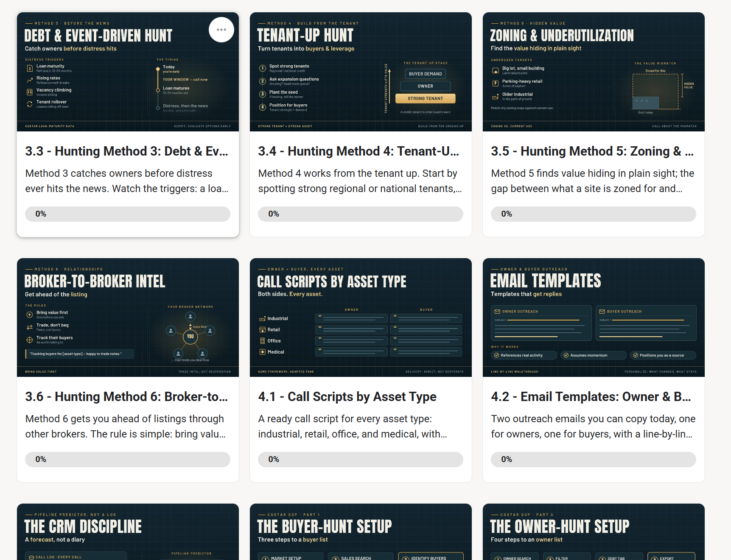Open The Buyer-Hunt Setup thumbnail
The image size is (731, 560).
(x=361, y=532)
